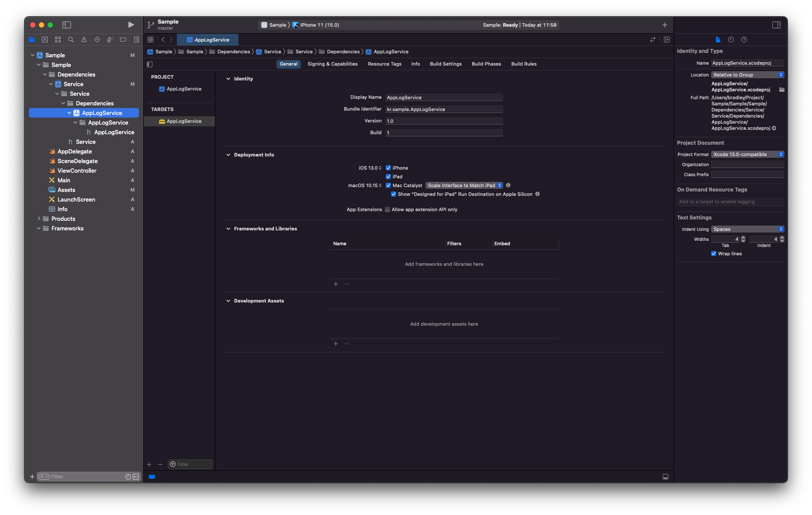Open the Scale Interface to Match iPad dropdown
The width and height of the screenshot is (812, 515).
coord(464,185)
